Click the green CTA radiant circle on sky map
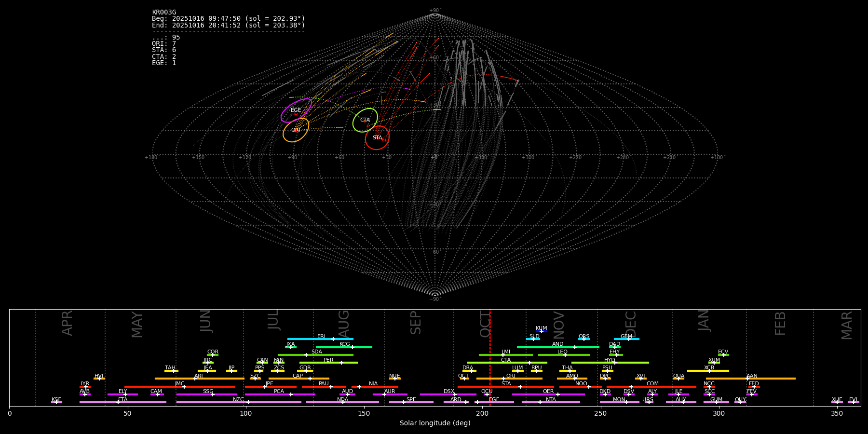The height and width of the screenshot is (434, 868). pyautogui.click(x=365, y=120)
